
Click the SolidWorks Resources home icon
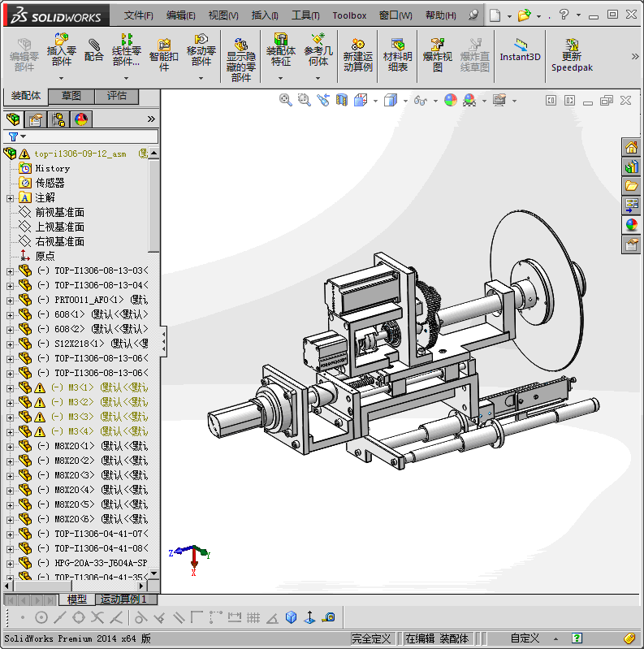(631, 147)
